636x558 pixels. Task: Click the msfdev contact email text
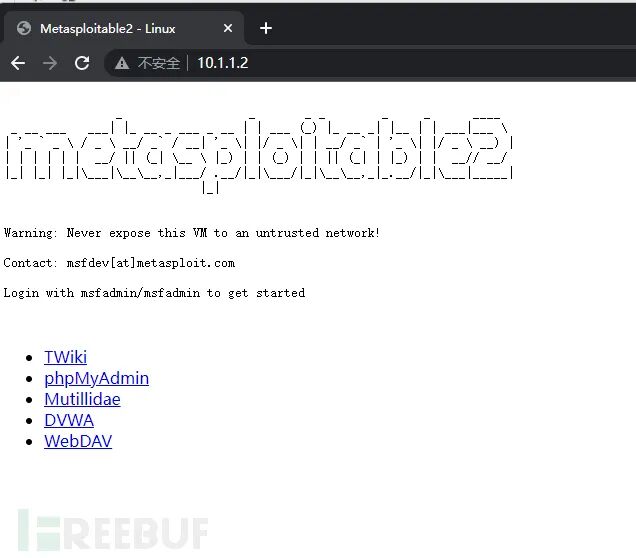tap(150, 263)
